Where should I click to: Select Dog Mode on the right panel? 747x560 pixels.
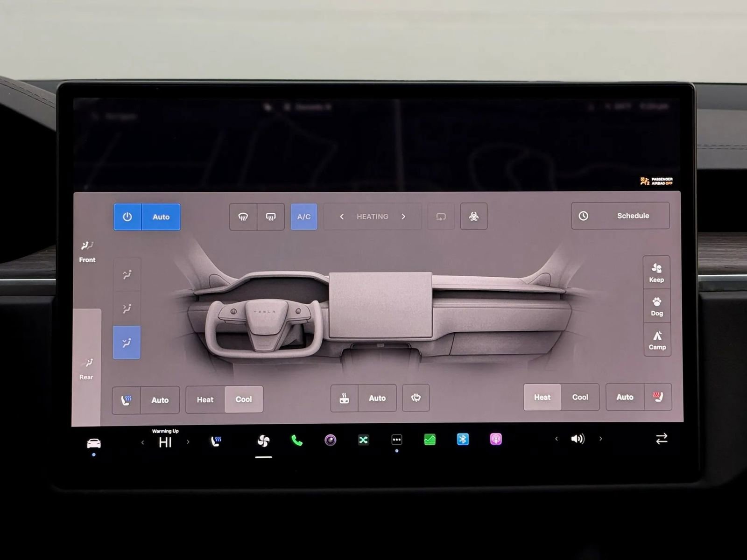point(656,307)
